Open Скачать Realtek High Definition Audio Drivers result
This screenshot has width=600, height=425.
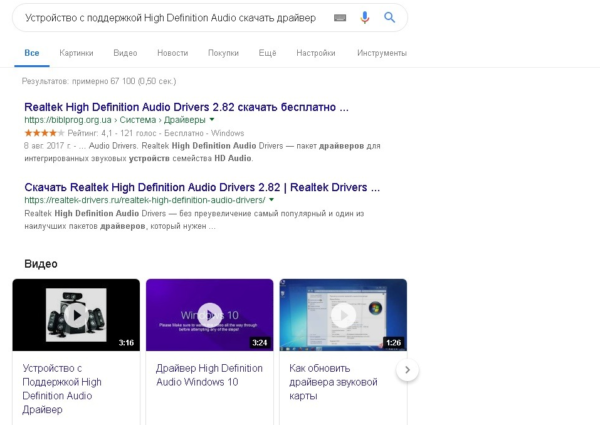(202, 187)
